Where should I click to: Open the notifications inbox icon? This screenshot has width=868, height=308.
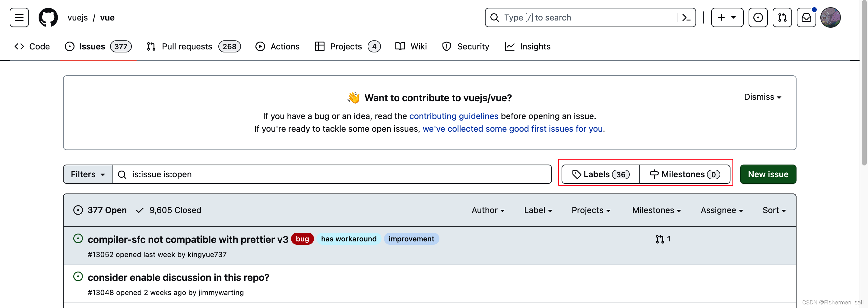(x=806, y=17)
